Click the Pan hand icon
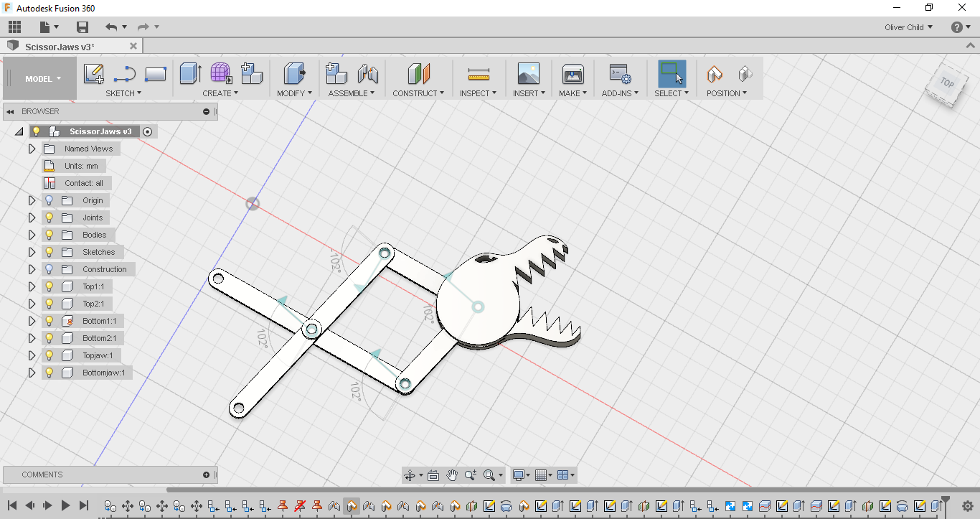This screenshot has width=980, height=519. point(452,475)
